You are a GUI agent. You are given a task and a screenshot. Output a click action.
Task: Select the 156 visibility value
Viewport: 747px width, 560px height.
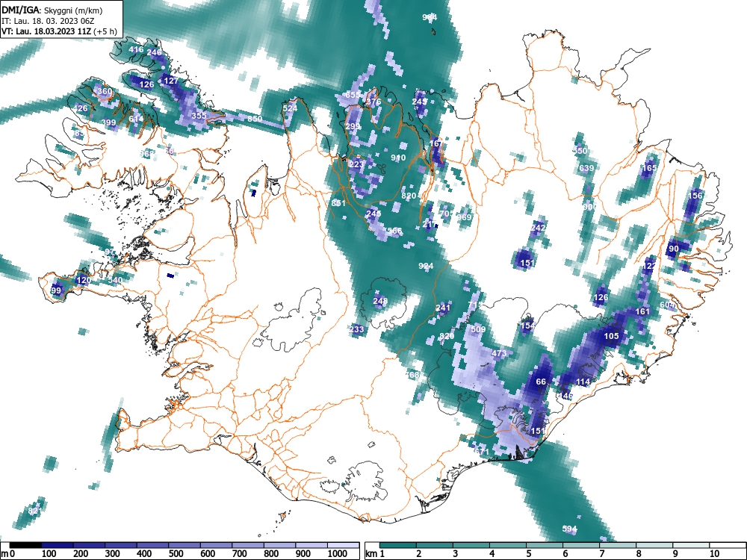pos(695,196)
